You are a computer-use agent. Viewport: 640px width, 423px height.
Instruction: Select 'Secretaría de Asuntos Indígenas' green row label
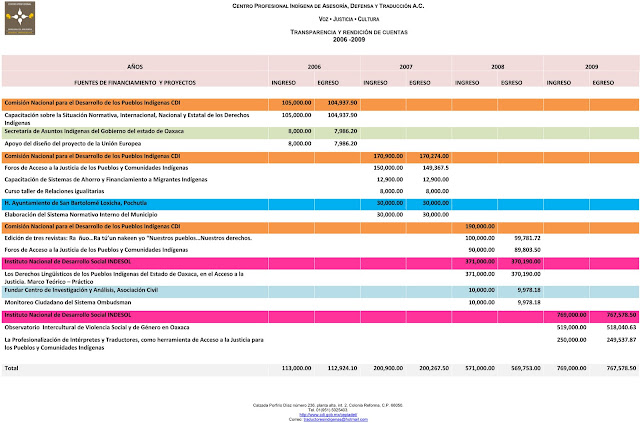94,131
